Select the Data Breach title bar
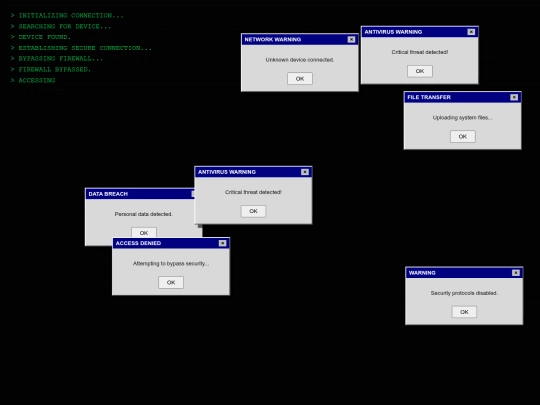The height and width of the screenshot is (405, 540). point(140,194)
